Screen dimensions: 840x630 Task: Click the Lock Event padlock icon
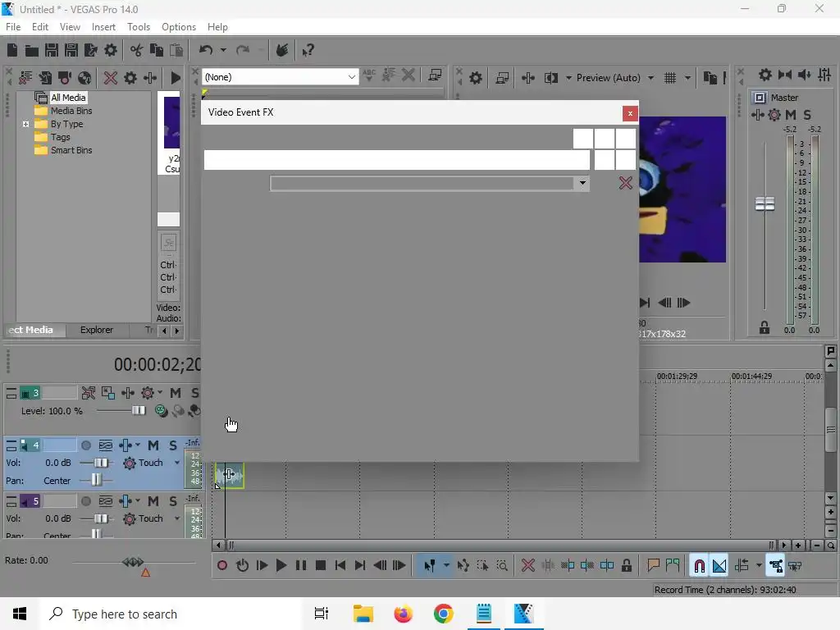click(x=626, y=566)
